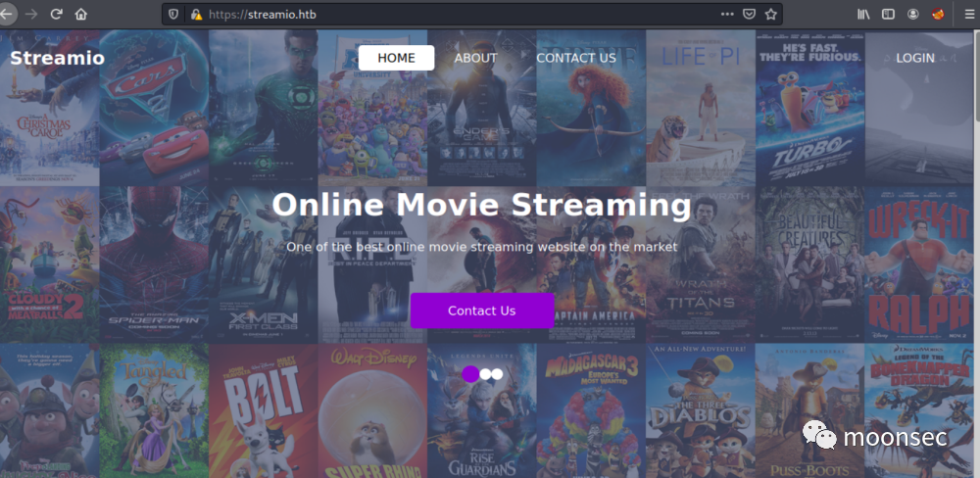Click the Madagascar 3 poster
980x478 pixels.
point(591,410)
